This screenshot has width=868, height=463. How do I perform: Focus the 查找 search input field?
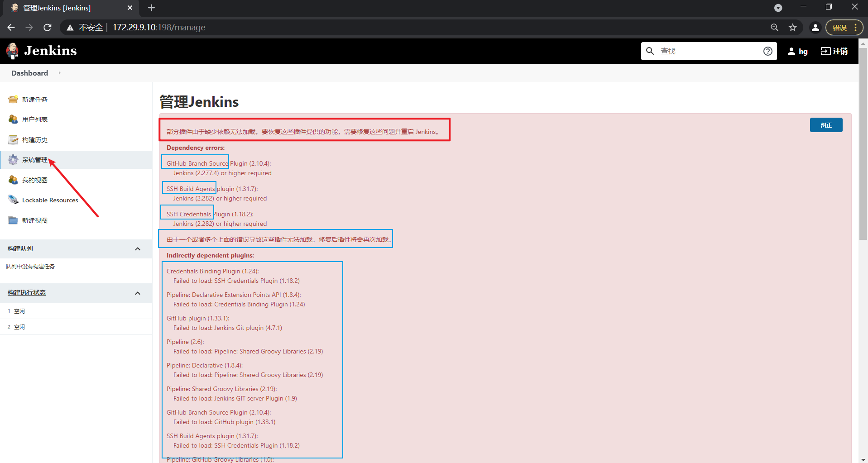click(709, 51)
